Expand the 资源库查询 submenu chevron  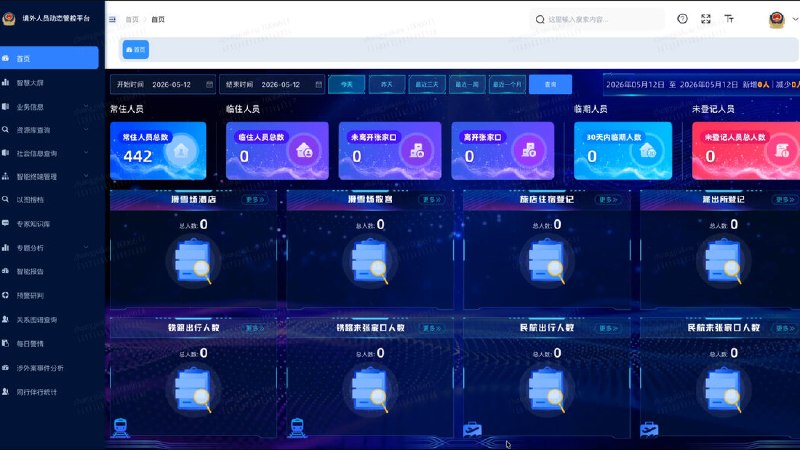click(86, 130)
